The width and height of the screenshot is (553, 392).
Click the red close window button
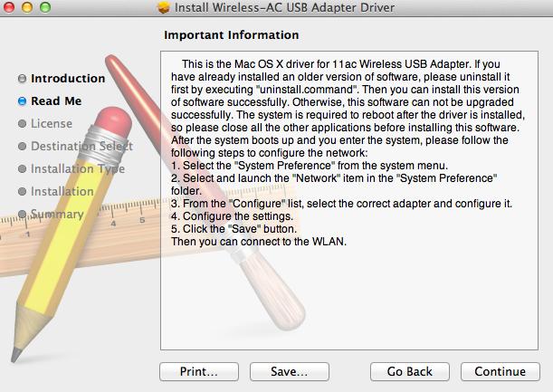(x=9, y=7)
